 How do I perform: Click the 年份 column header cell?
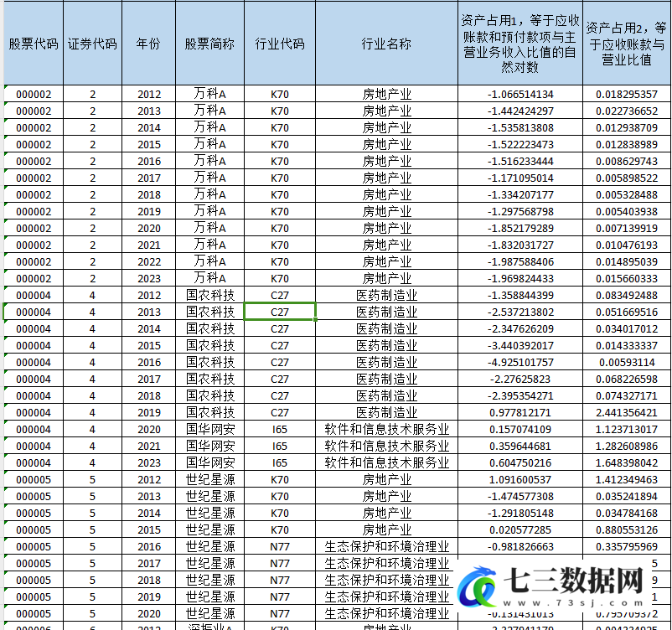pos(148,44)
